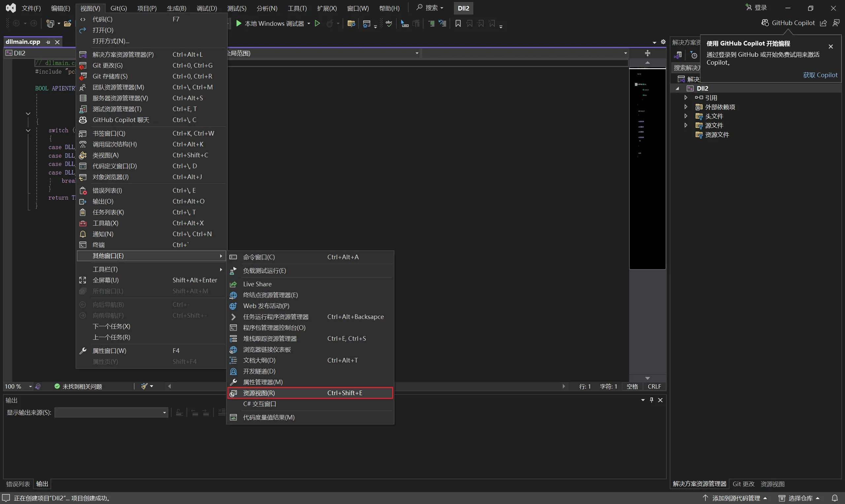Viewport: 845px width, 504px height.
Task: Click the notification bell in status bar
Action: [834, 498]
